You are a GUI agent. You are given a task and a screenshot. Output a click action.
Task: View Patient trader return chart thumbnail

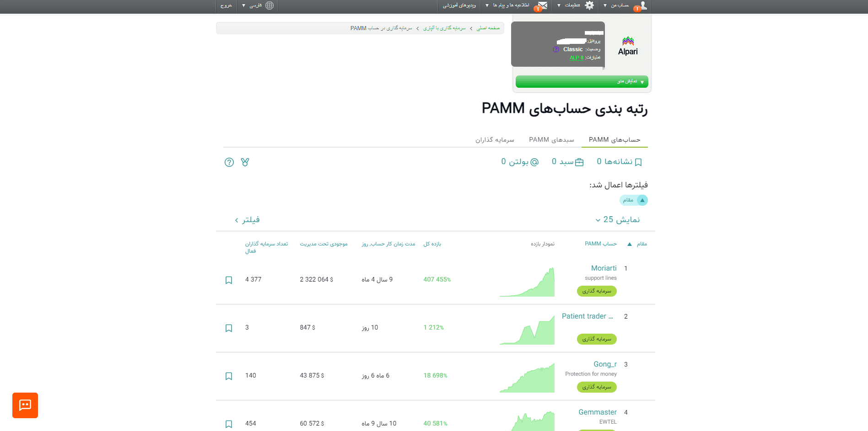(527, 330)
